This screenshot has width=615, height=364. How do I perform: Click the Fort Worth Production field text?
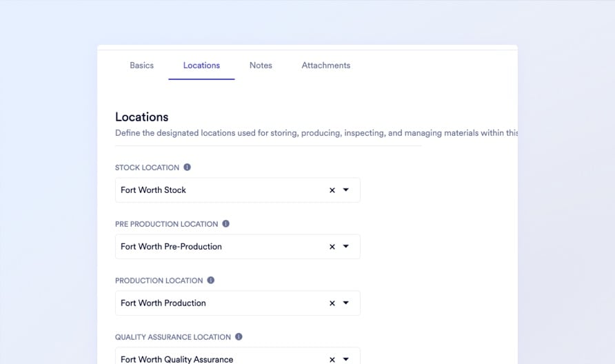coord(163,303)
